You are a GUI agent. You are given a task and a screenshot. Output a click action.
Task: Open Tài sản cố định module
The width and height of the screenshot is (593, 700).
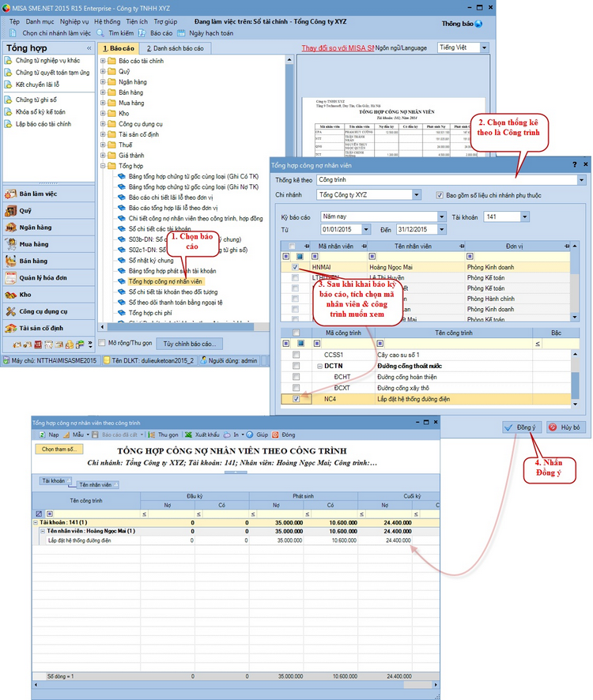pyautogui.click(x=49, y=328)
